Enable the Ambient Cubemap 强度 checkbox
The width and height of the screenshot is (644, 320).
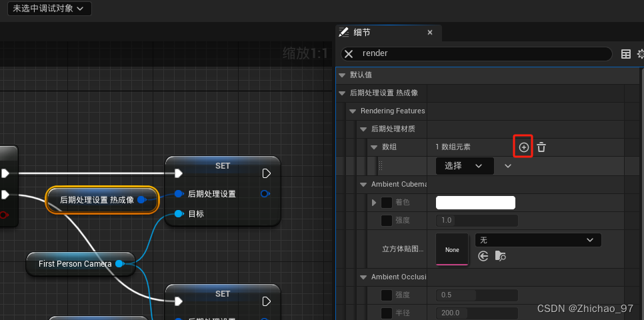387,221
